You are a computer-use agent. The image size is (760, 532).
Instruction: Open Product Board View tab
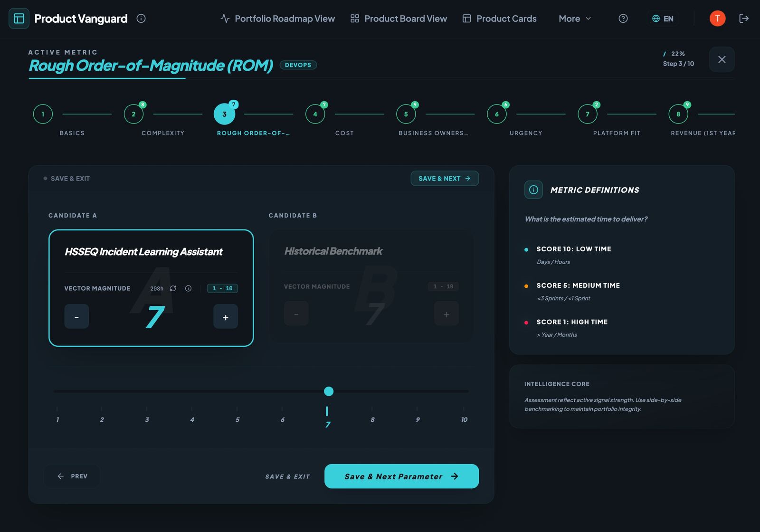coord(399,19)
